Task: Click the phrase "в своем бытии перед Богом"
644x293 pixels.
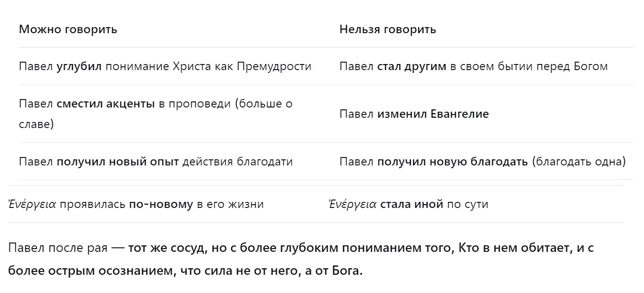Action: tap(529, 66)
